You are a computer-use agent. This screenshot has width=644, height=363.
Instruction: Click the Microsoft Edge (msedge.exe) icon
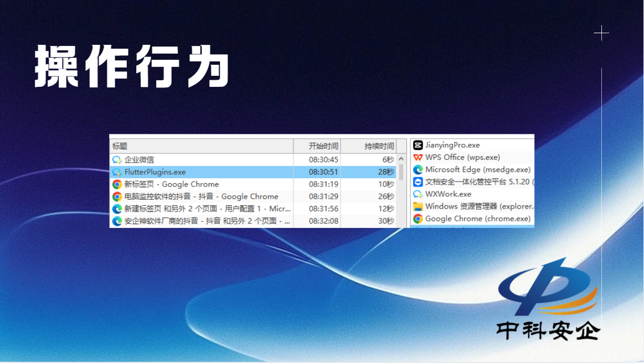point(418,169)
